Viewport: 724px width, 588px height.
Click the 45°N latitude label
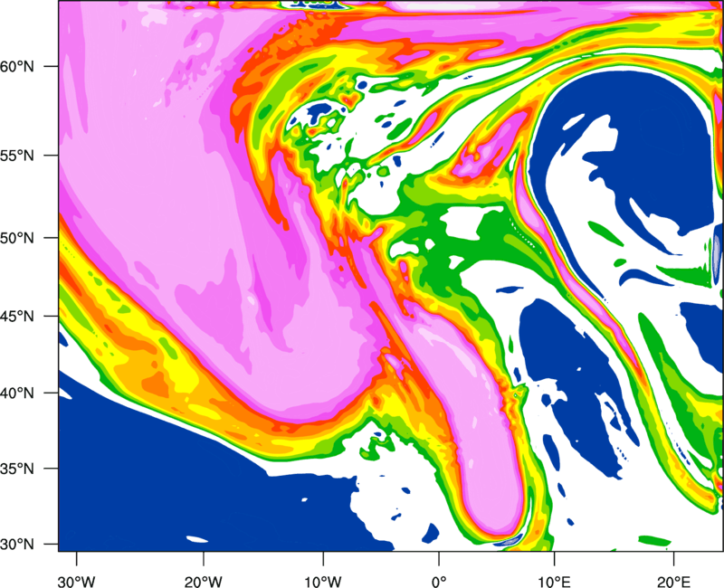tap(17, 316)
